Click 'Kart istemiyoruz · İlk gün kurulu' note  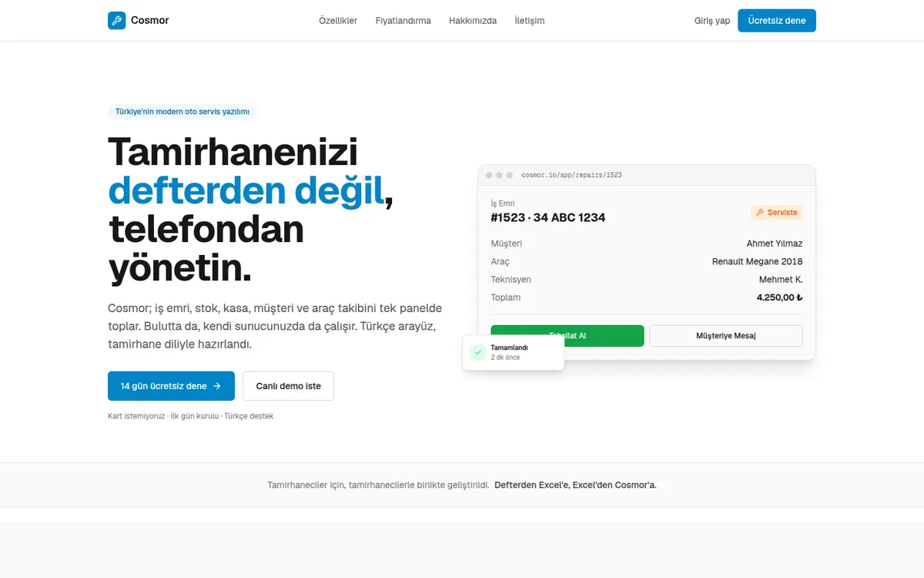pos(164,416)
